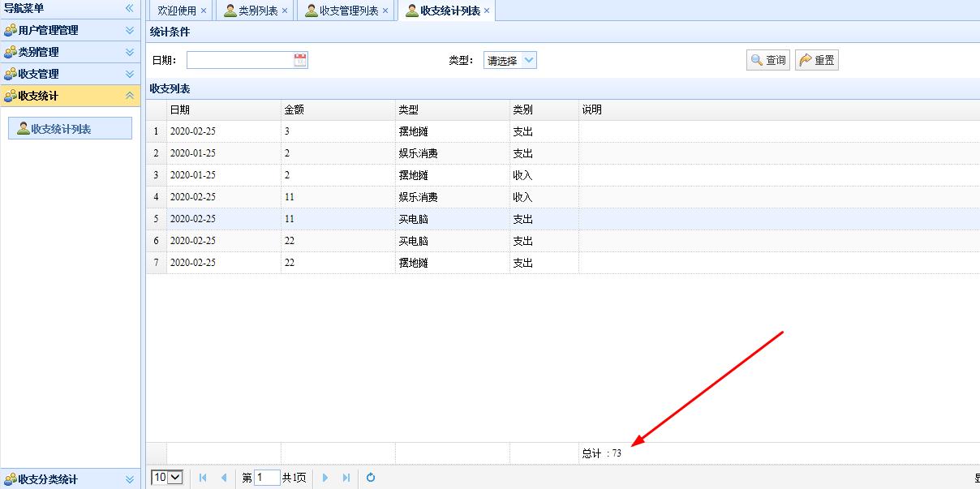Expand the 收支管理 sidebar section
The height and width of the screenshot is (489, 980).
point(128,73)
